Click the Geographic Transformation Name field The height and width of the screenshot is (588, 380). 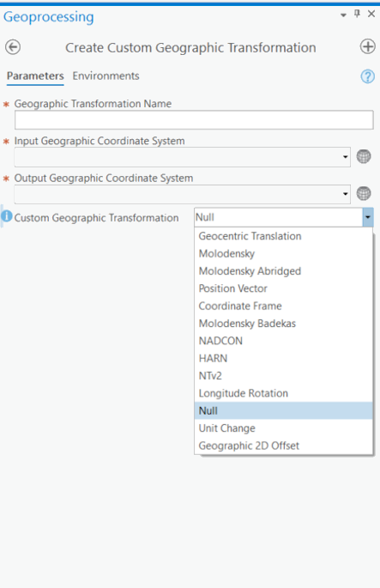[194, 120]
